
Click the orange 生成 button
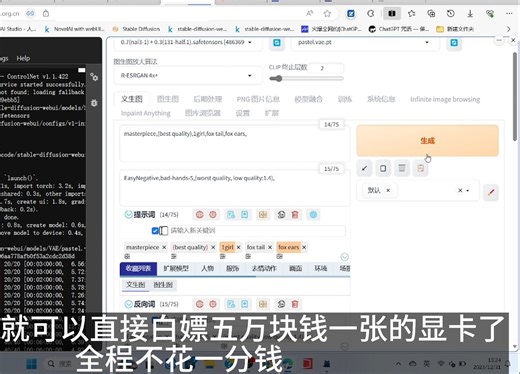pyautogui.click(x=428, y=141)
